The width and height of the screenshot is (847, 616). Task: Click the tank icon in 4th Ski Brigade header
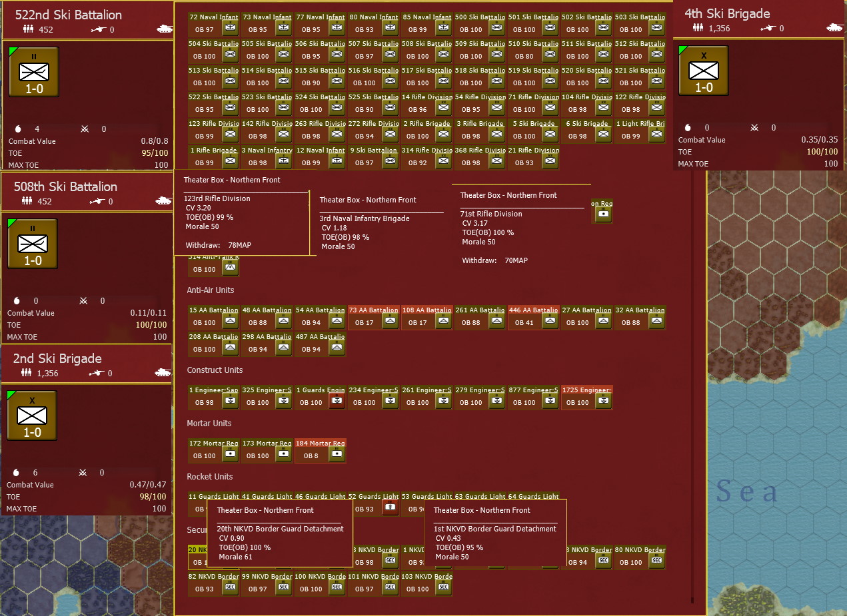834,28
